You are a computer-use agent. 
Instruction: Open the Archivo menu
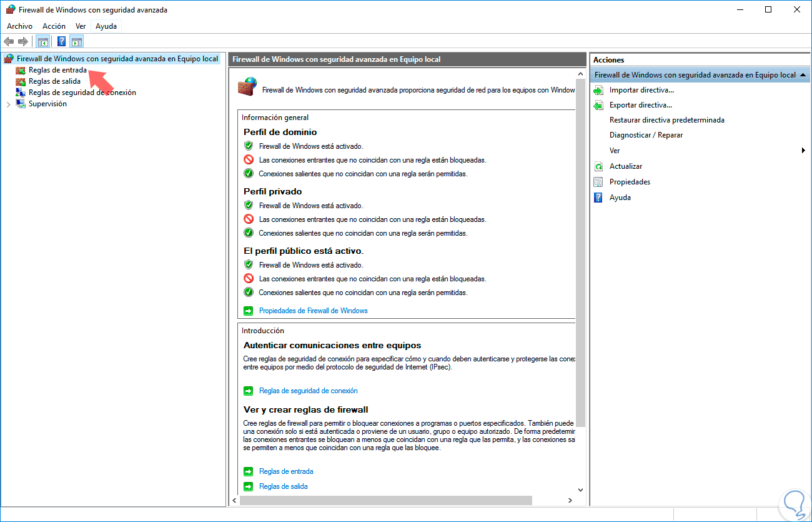19,26
